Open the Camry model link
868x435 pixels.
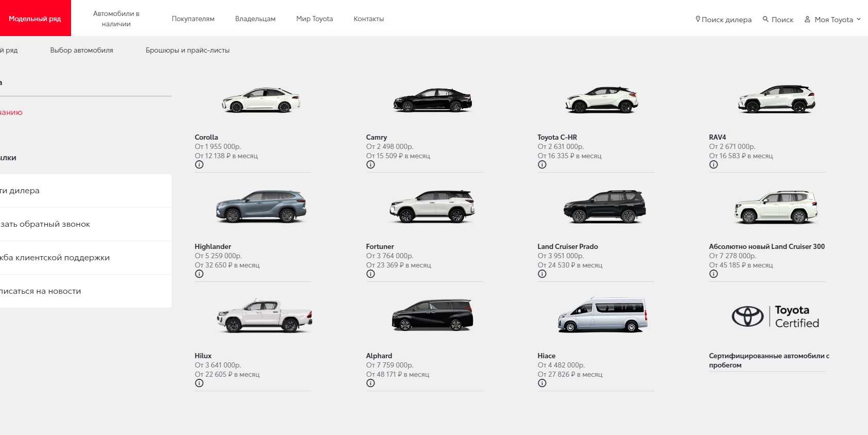coord(377,137)
